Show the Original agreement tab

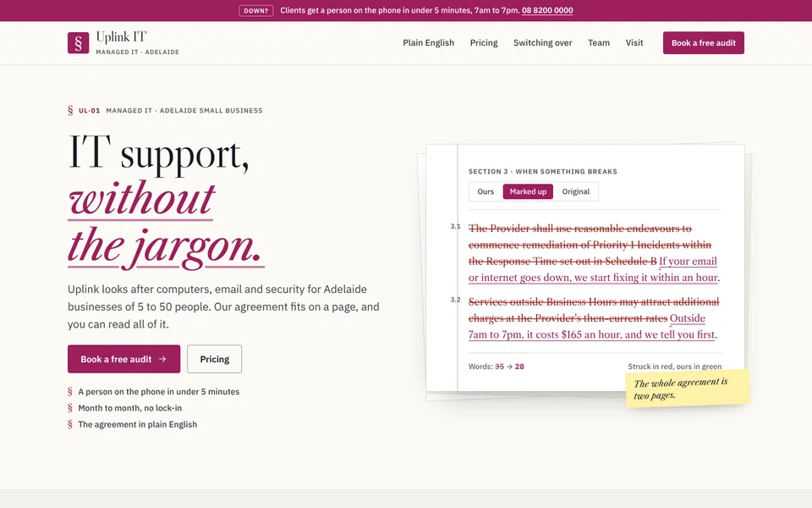coord(576,192)
